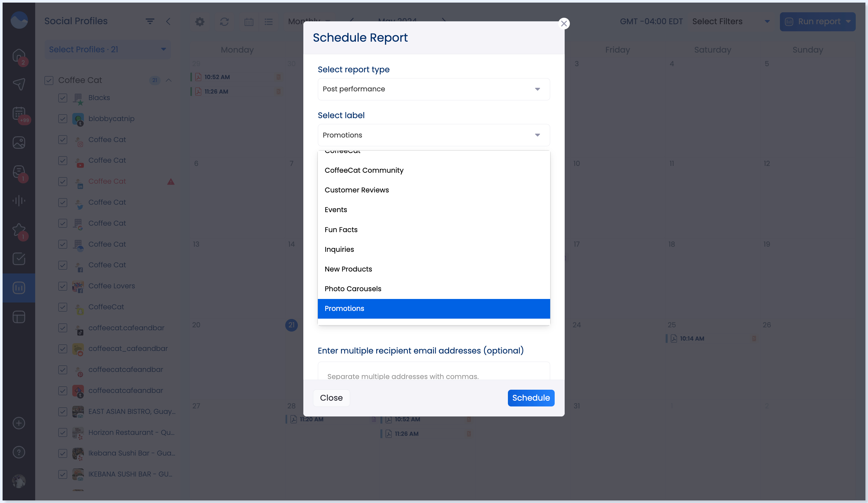Open the Select Filters dropdown
Image resolution: width=868 pixels, height=503 pixels.
731,22
